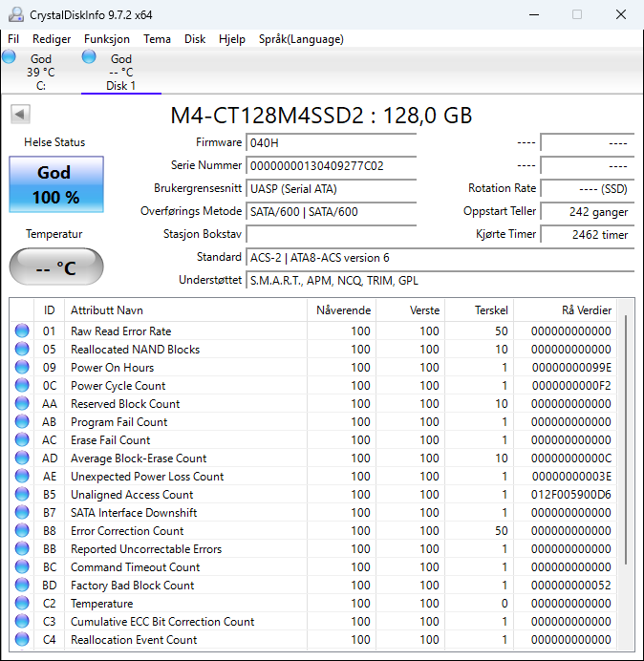Open the Hjelp menu
This screenshot has height=661, width=644.
232,39
